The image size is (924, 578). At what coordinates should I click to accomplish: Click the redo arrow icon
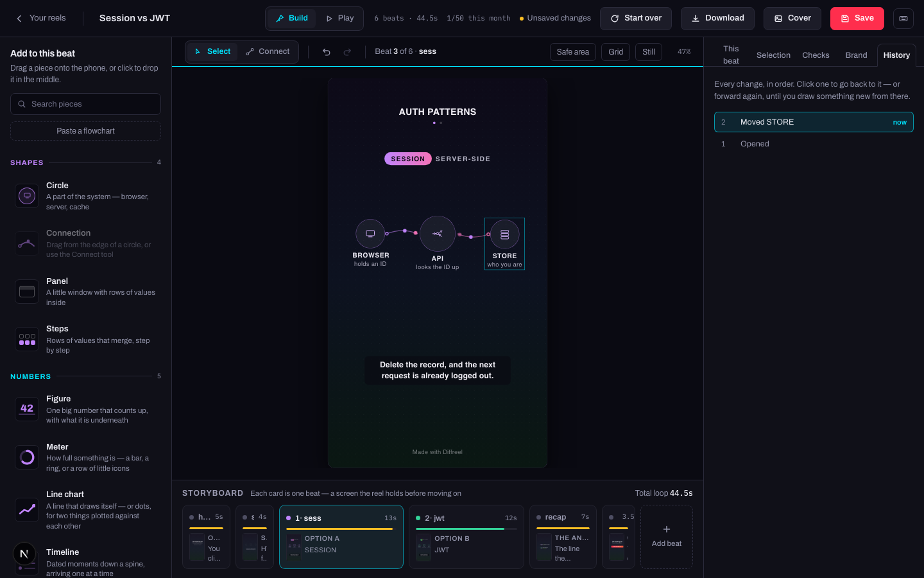pyautogui.click(x=347, y=52)
